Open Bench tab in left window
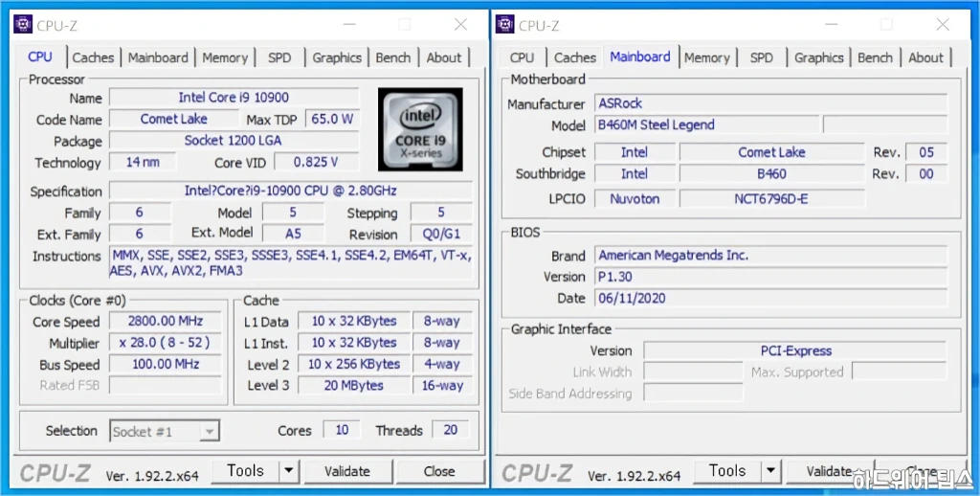This screenshot has width=980, height=496. [393, 57]
